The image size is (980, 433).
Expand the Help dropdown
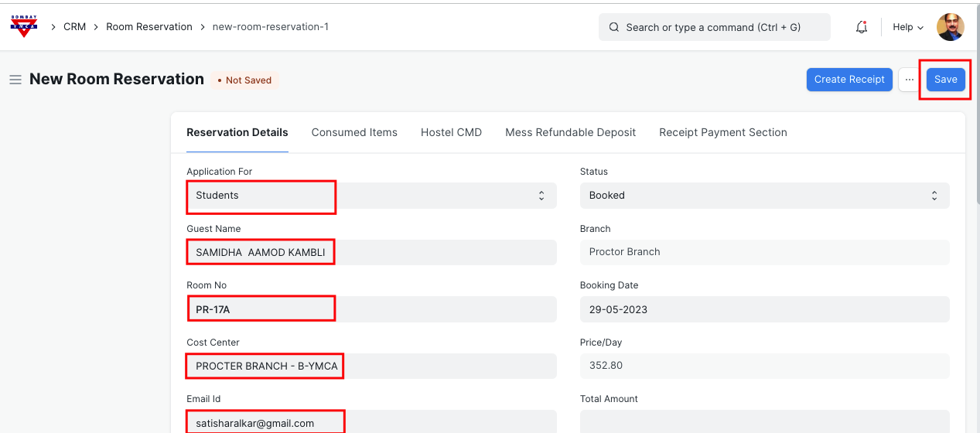tap(907, 27)
